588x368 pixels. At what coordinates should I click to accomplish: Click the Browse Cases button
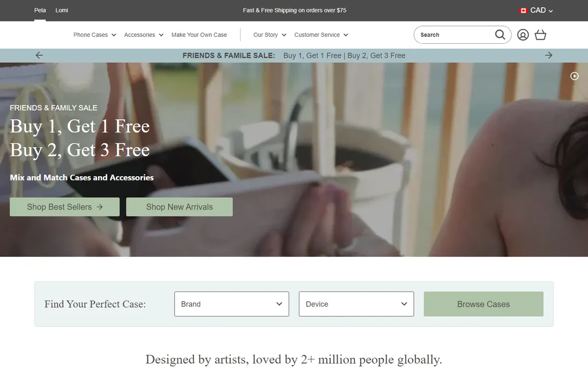click(484, 304)
